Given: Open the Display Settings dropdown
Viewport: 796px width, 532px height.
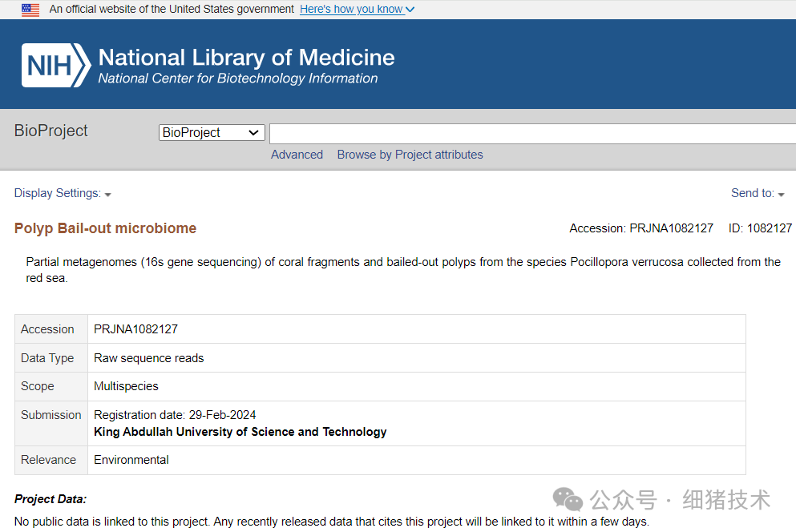Looking at the screenshot, I should (63, 193).
